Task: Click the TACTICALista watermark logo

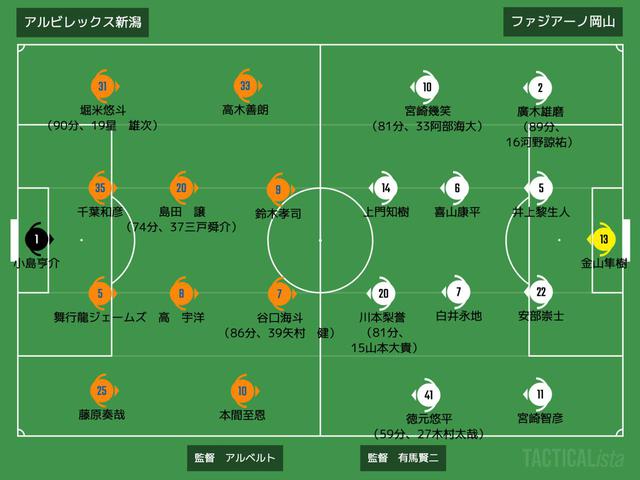Action: [x=573, y=458]
